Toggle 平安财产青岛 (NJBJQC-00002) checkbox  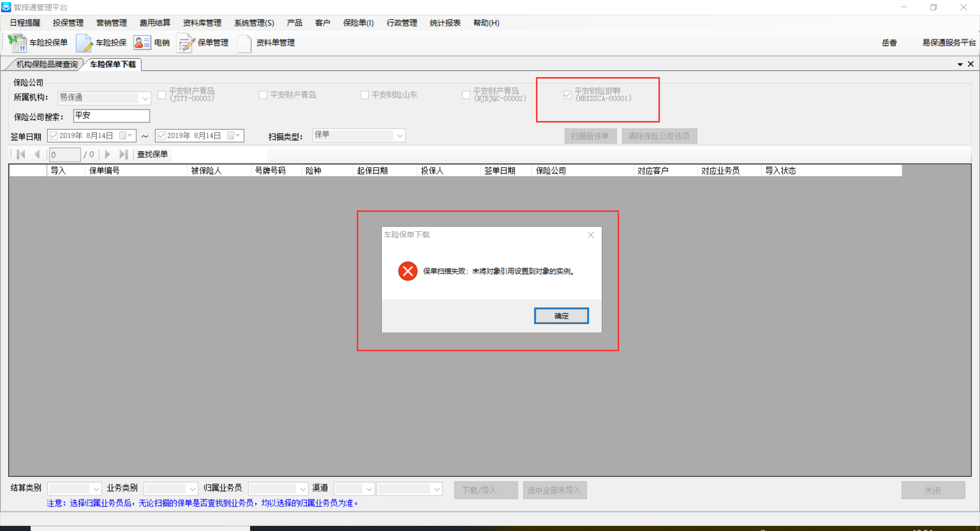tap(466, 95)
